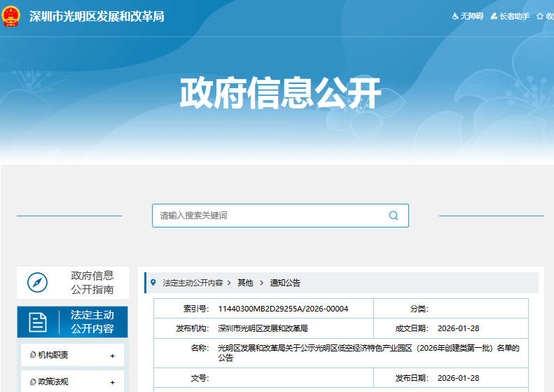Click the national emblem logo

point(11,16)
